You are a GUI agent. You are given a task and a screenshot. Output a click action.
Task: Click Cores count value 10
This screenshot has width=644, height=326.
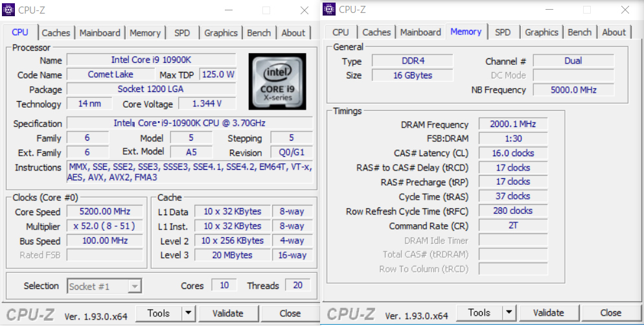(x=224, y=285)
